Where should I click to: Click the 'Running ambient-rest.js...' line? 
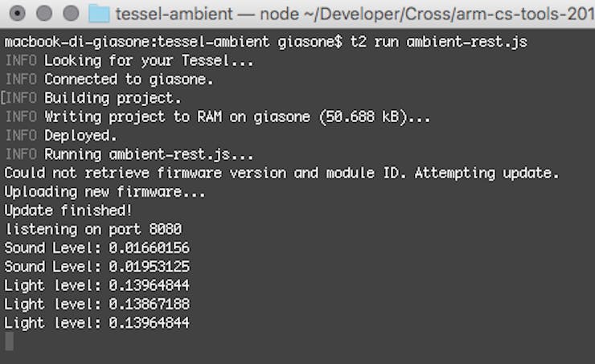[x=129, y=154]
